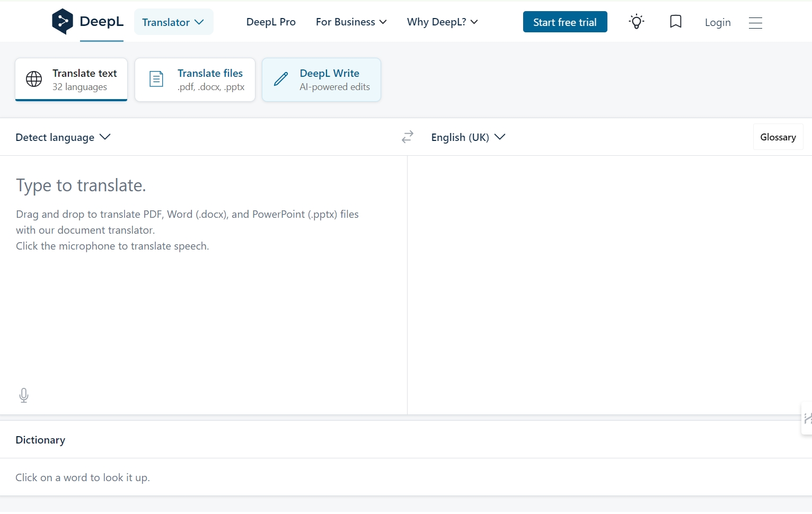The width and height of the screenshot is (812, 514).
Task: Switch to DeepL Write tab
Action: pos(321,79)
